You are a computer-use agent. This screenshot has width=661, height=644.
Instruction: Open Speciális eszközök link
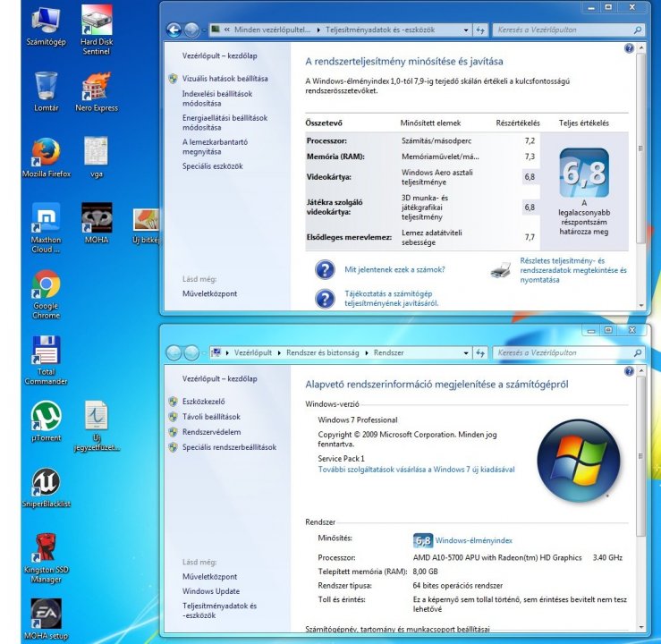coord(213,166)
